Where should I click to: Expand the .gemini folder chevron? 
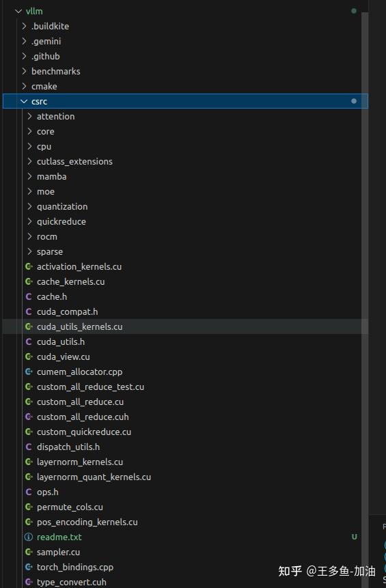24,41
